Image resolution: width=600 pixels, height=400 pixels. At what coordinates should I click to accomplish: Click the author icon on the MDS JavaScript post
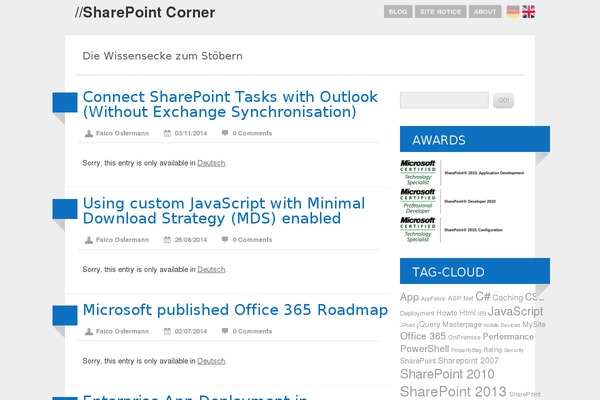click(x=89, y=240)
